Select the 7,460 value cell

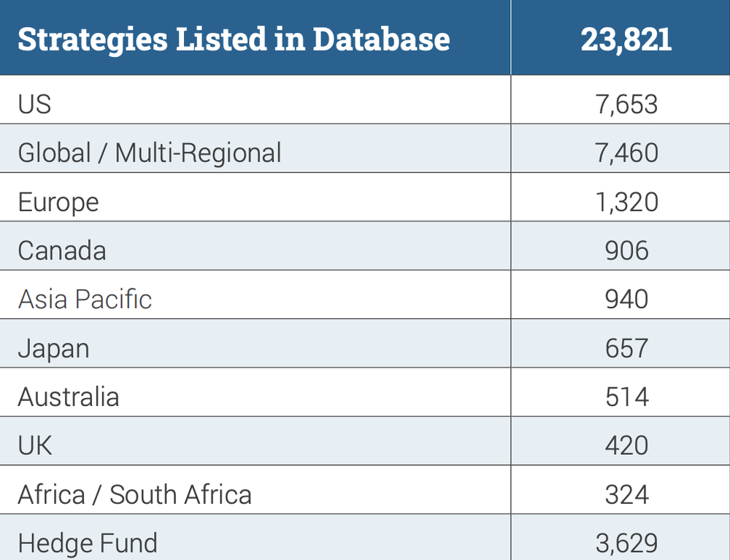626,153
